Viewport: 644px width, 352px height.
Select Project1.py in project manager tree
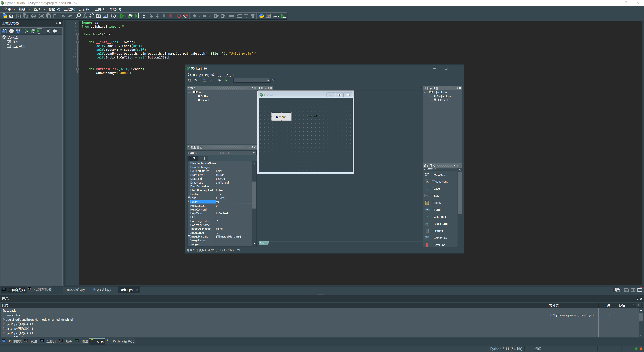[443, 96]
